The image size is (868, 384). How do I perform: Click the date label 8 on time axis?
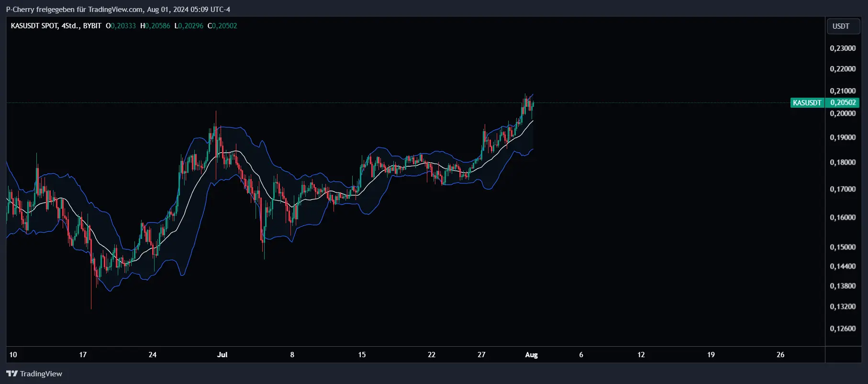coord(292,355)
